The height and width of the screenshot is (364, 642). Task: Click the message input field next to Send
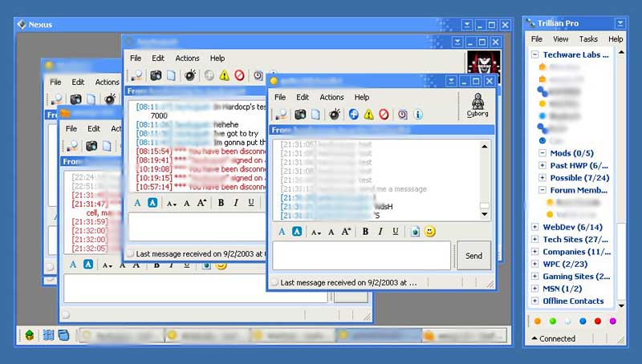click(x=361, y=256)
